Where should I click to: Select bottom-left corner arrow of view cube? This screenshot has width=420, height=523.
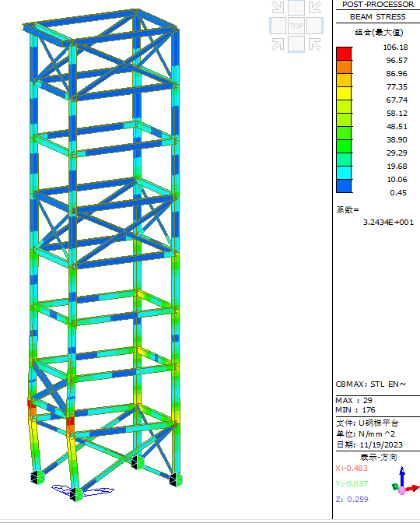click(278, 44)
